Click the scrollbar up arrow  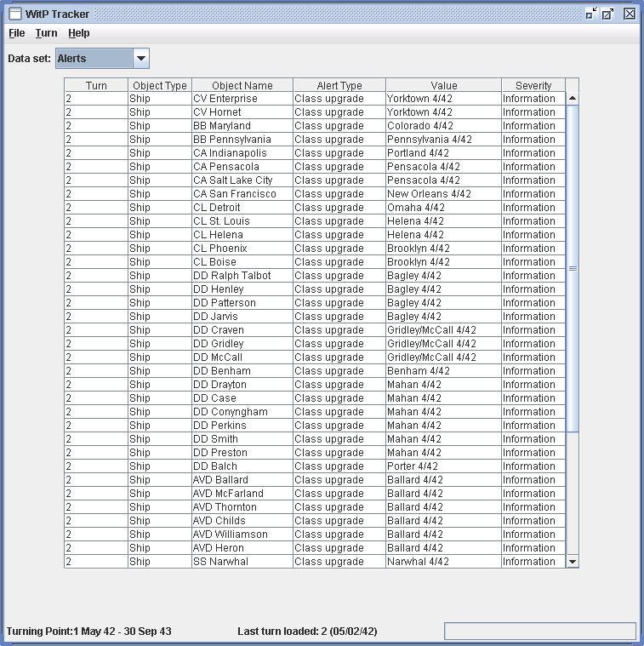pyautogui.click(x=573, y=99)
